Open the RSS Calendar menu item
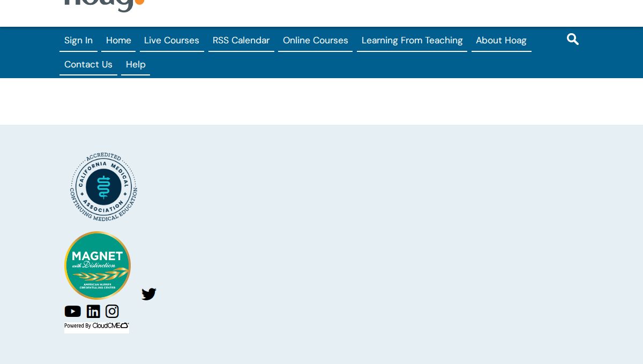The image size is (643, 364). coord(241,40)
